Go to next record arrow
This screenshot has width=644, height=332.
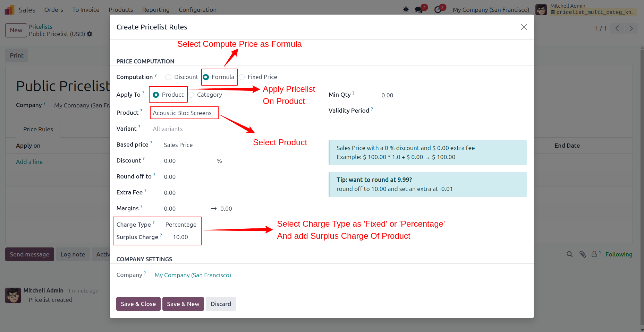tap(631, 28)
